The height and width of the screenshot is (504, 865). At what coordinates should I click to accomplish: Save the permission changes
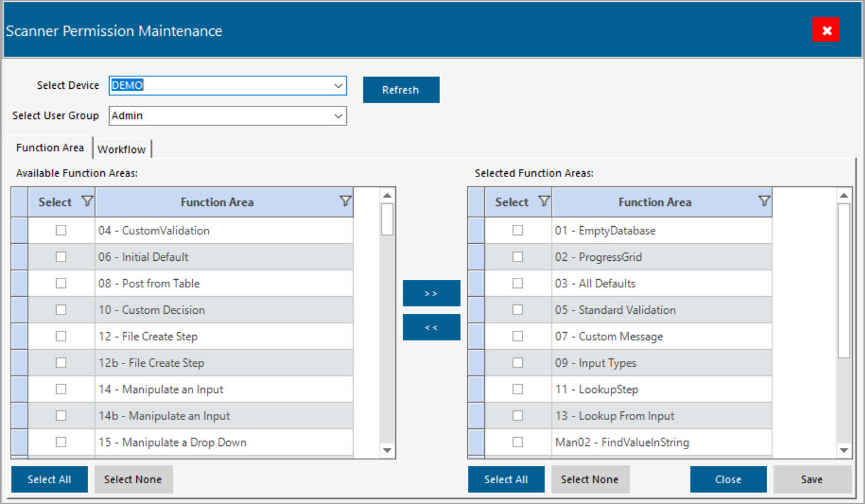tap(812, 479)
